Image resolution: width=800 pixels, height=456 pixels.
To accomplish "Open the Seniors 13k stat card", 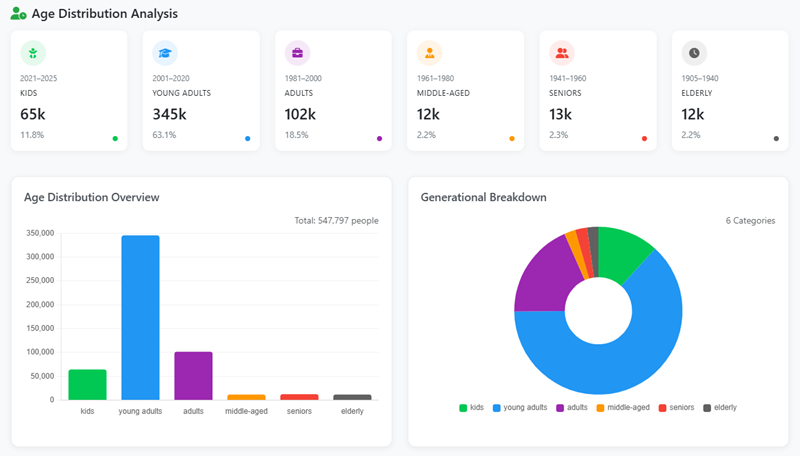I will [597, 91].
